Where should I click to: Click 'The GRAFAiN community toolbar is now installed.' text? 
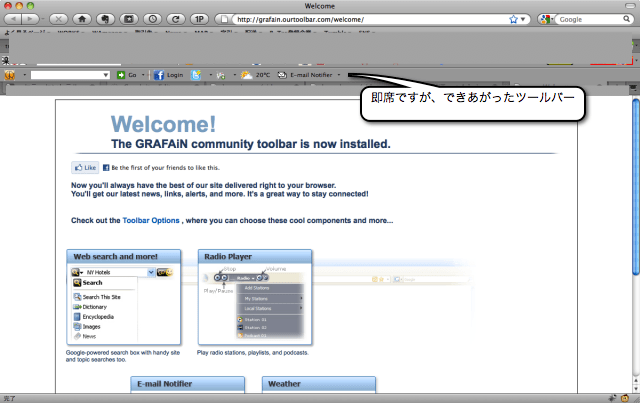point(251,144)
